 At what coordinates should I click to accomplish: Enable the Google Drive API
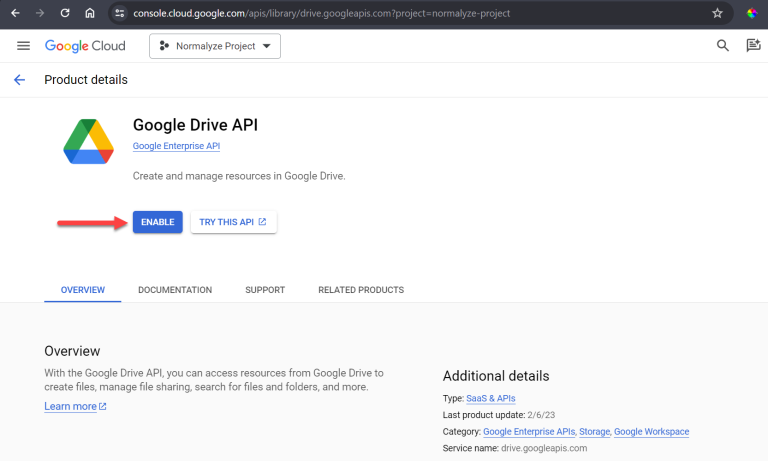(x=157, y=222)
